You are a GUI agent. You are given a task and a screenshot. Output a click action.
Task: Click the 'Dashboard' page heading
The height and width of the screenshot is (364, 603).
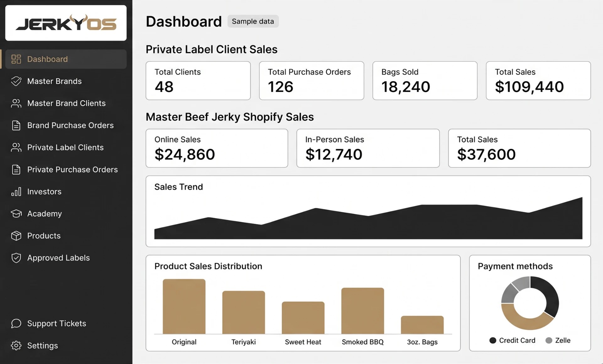point(184,21)
